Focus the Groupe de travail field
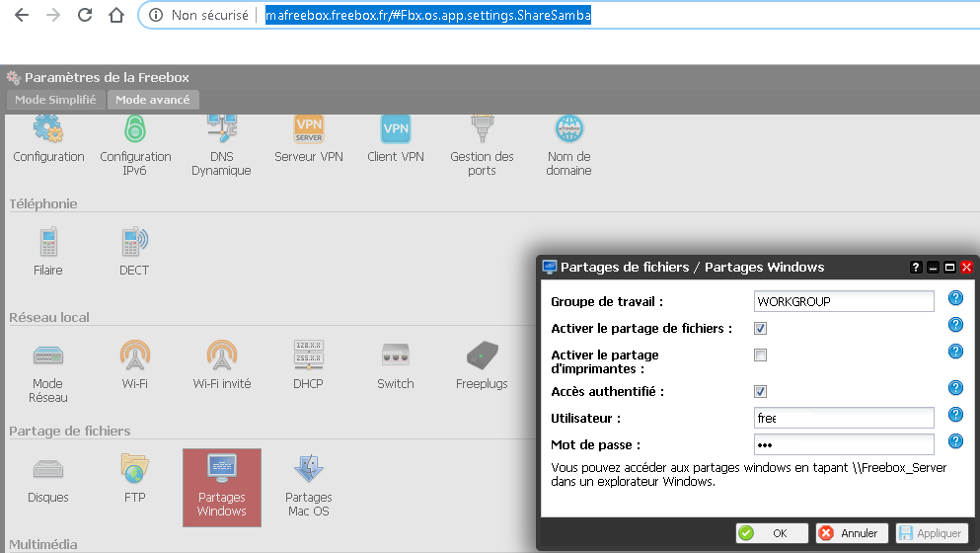The image size is (980, 553). [x=844, y=301]
